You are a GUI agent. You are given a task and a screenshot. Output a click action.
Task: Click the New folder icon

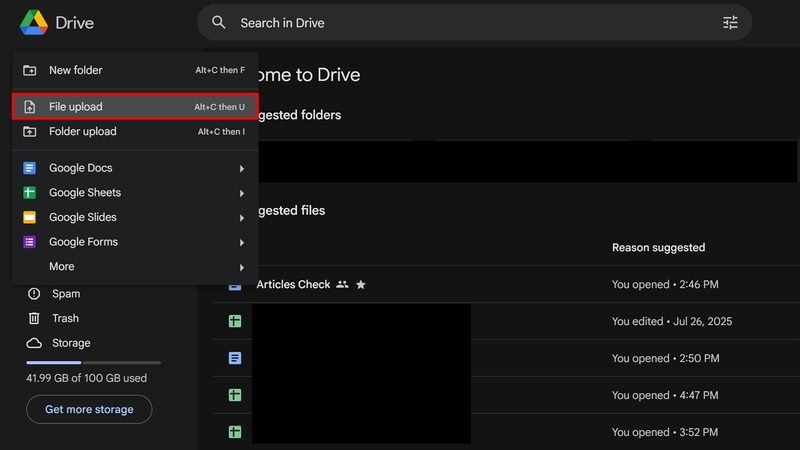pyautogui.click(x=30, y=70)
